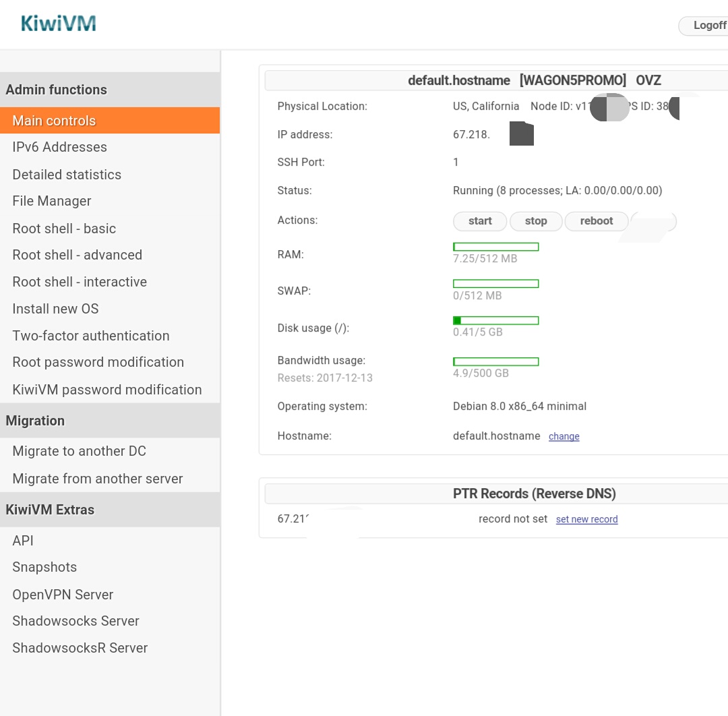The image size is (728, 716).
Task: Click the stop action button
Action: tap(536, 221)
